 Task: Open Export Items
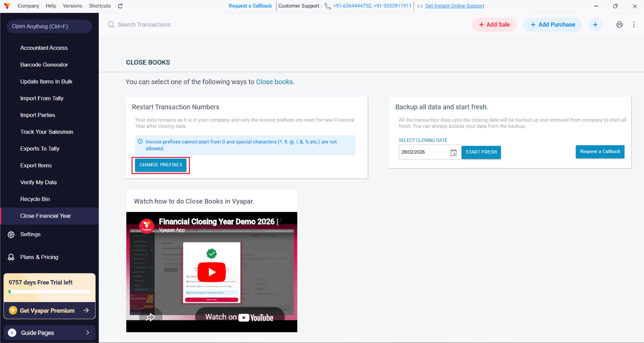(x=50, y=165)
